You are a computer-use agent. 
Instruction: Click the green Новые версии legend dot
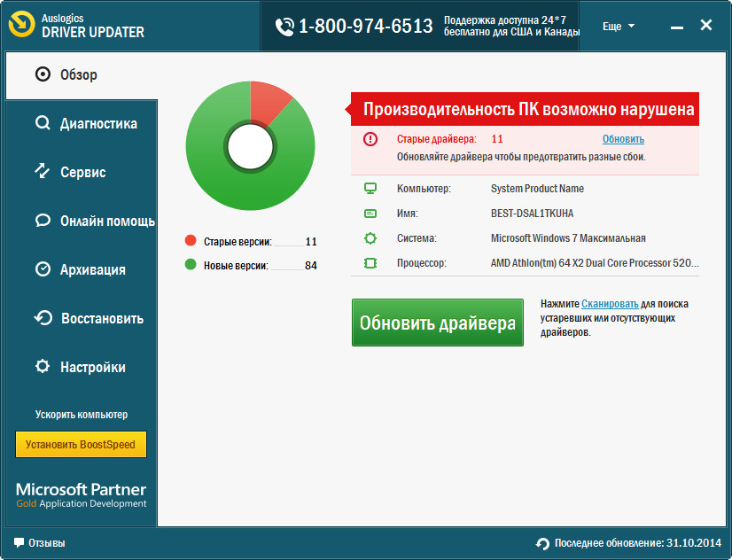tap(191, 265)
